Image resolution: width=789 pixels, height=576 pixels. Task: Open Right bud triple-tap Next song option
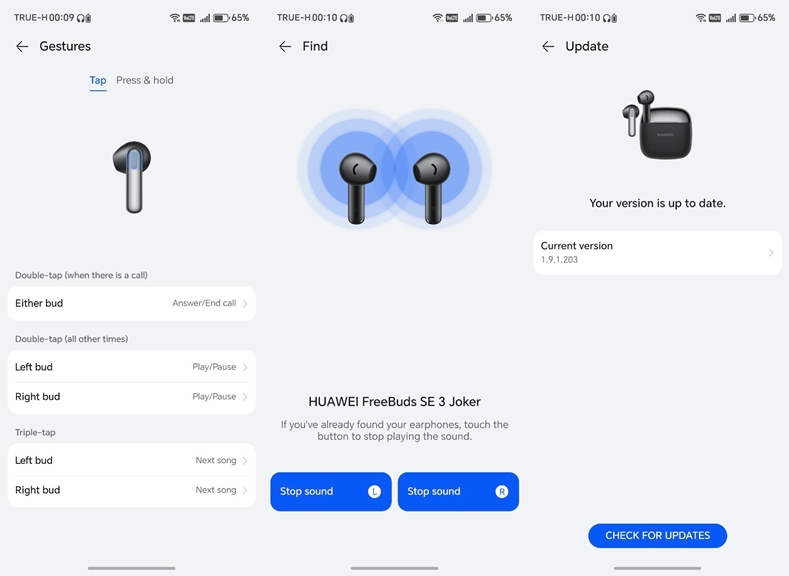coord(132,490)
